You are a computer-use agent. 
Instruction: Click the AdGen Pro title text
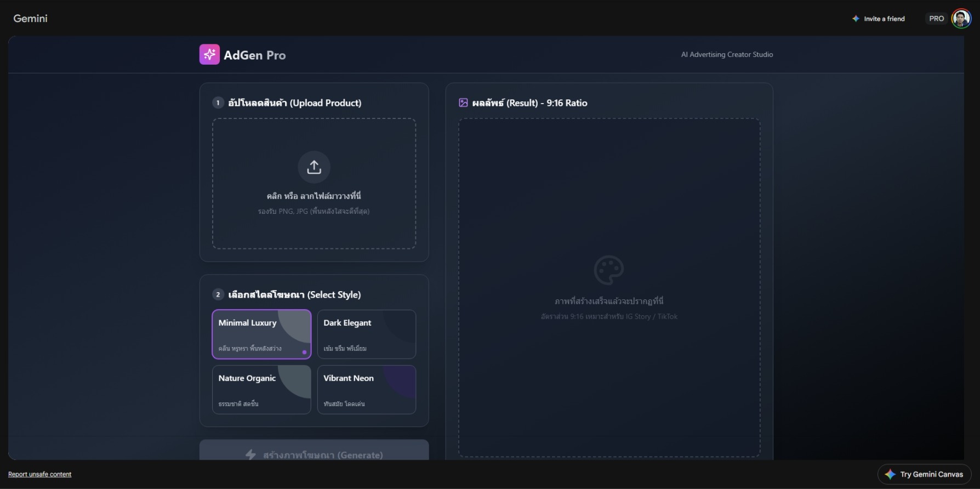[254, 55]
